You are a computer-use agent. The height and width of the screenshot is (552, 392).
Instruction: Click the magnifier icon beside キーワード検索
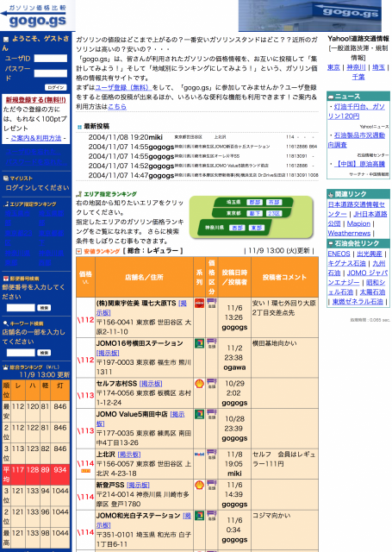(x=6, y=323)
